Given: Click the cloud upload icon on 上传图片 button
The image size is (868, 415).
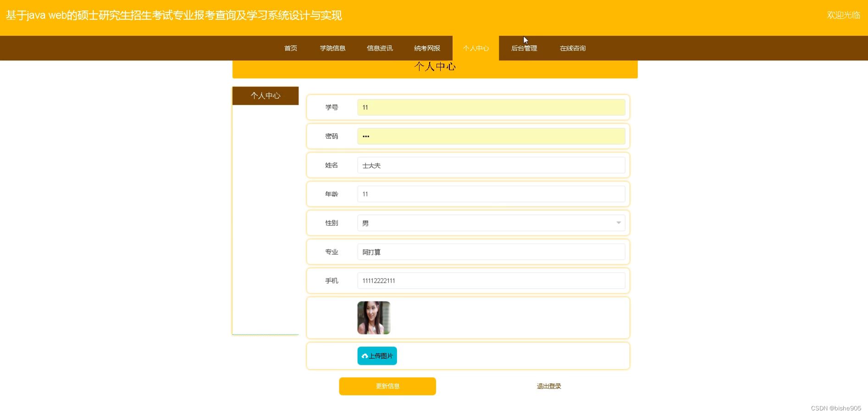Looking at the screenshot, I should [365, 355].
